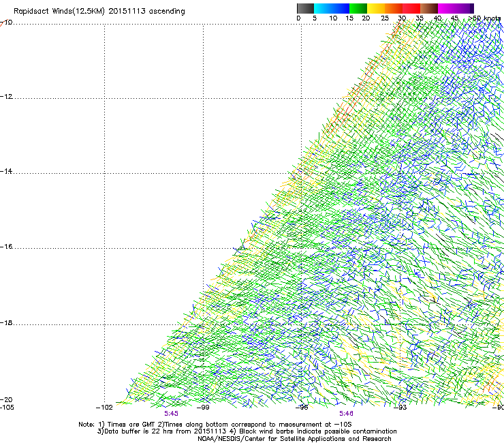Click the '-18' latitude axis label
The image size is (504, 443).
click(6, 322)
